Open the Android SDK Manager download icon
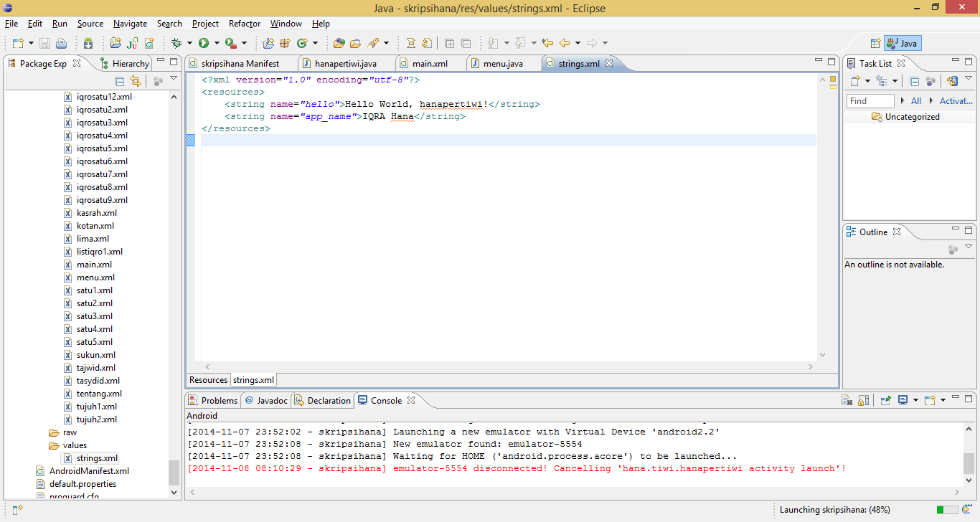Viewport: 980px width, 522px height. tap(88, 43)
